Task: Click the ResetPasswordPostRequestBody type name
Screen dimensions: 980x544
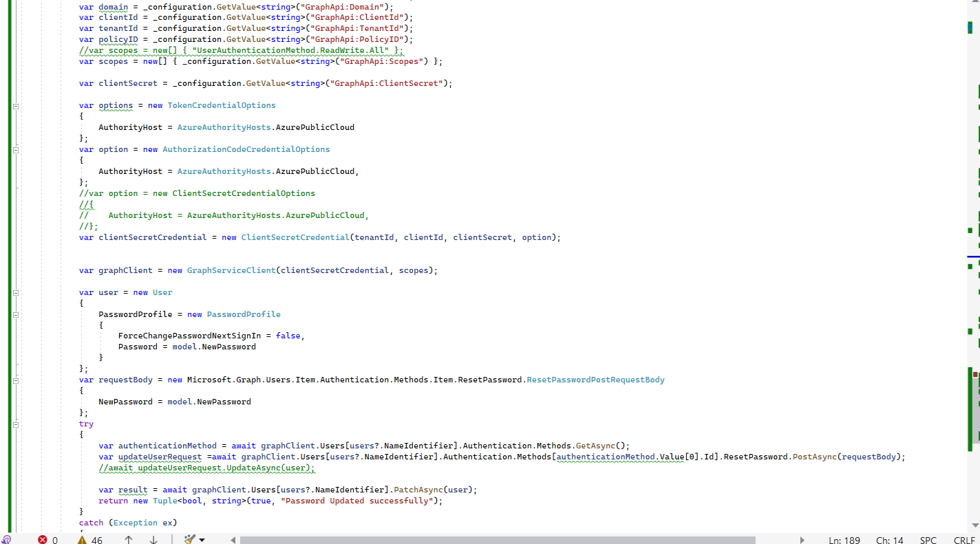Action: click(596, 380)
